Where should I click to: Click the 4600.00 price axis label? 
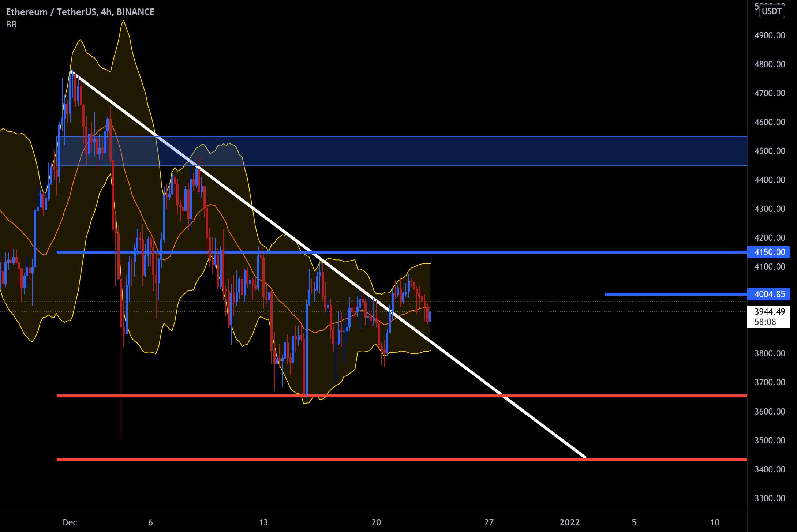(770, 122)
